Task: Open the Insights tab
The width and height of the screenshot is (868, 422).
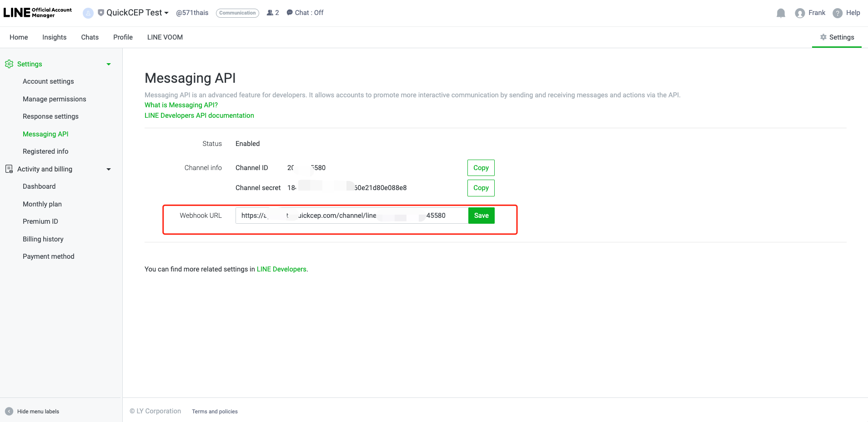Action: tap(55, 37)
